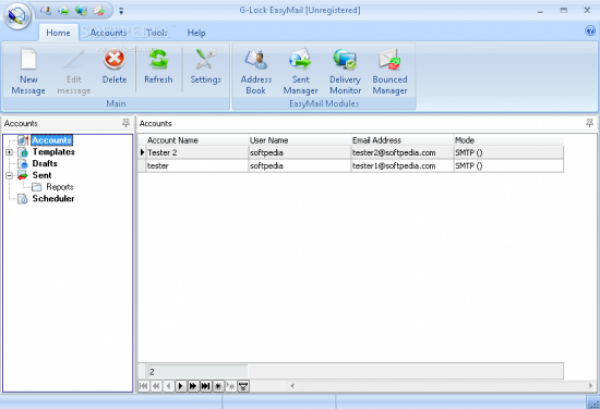Click the address book quick access icon
Screen dimensions: 600x409
[46, 10]
